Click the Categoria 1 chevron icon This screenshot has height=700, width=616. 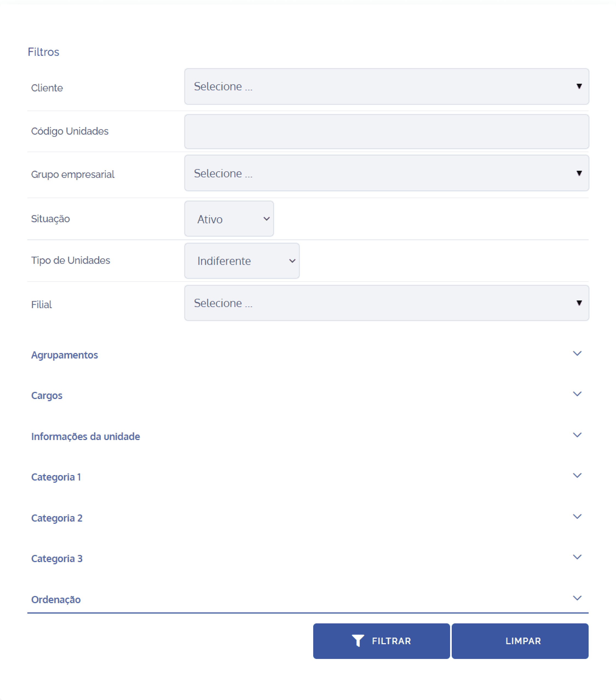577,476
